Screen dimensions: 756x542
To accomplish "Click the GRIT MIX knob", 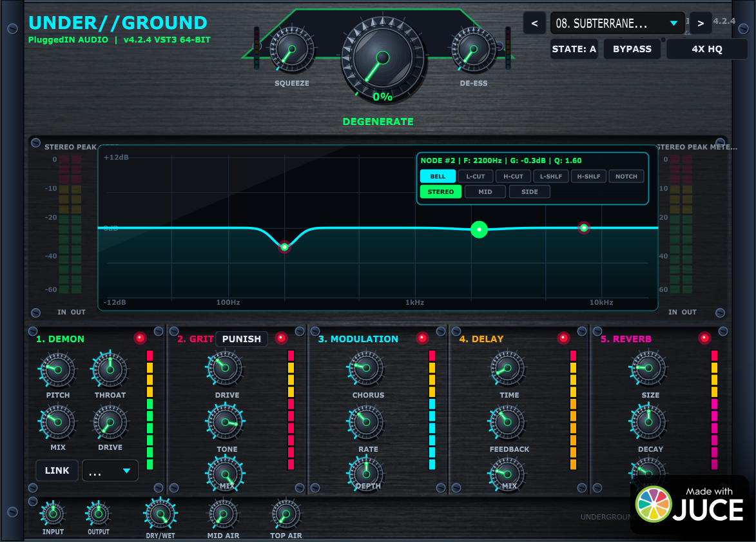I will pyautogui.click(x=225, y=474).
